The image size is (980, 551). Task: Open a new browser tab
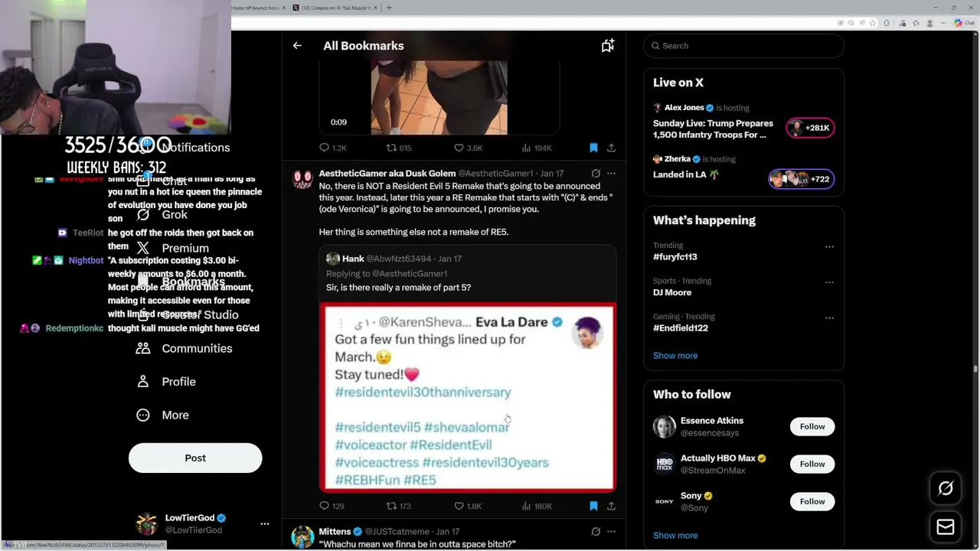(389, 8)
